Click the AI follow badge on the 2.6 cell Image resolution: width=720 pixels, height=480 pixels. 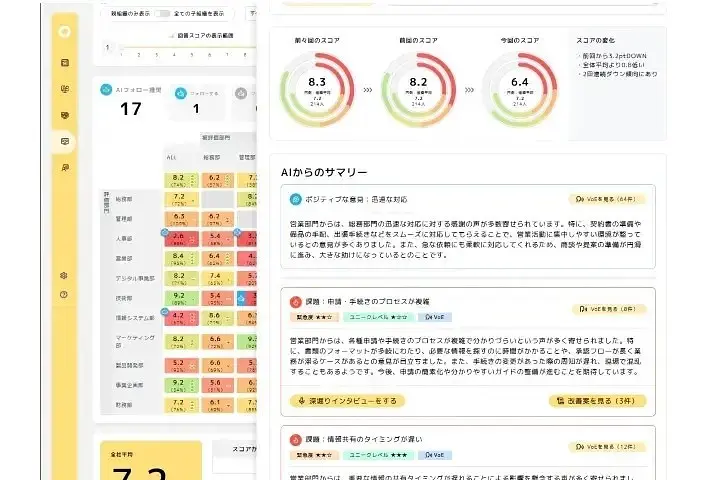click(165, 232)
